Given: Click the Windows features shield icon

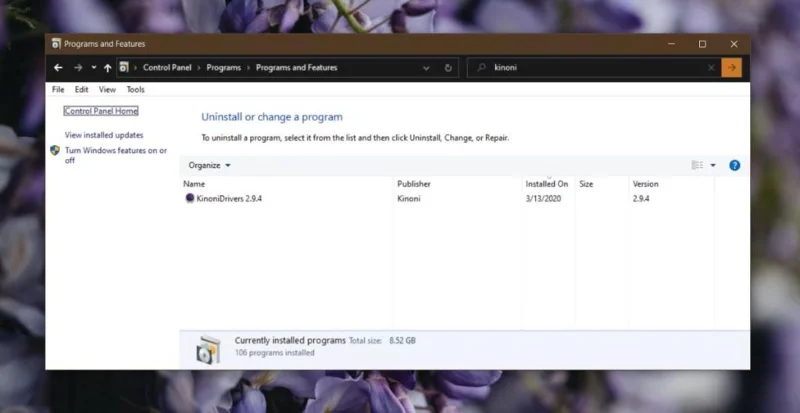Looking at the screenshot, I should [55, 150].
